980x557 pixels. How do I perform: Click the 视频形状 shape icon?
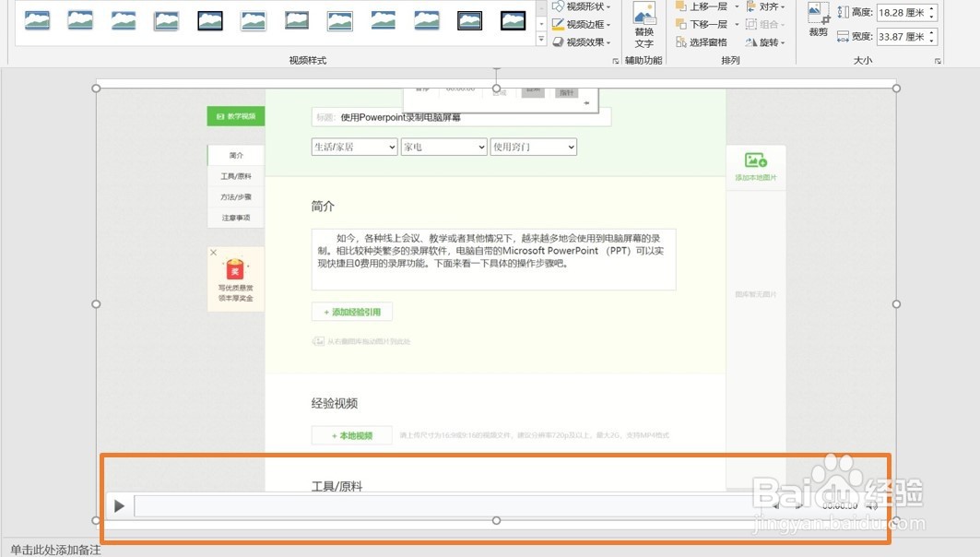pyautogui.click(x=558, y=6)
